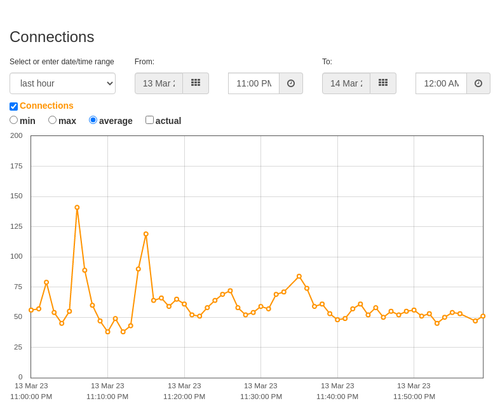Image resolution: width=500 pixels, height=403 pixels.
Task: Click the To: label
Action: pos(327,62)
